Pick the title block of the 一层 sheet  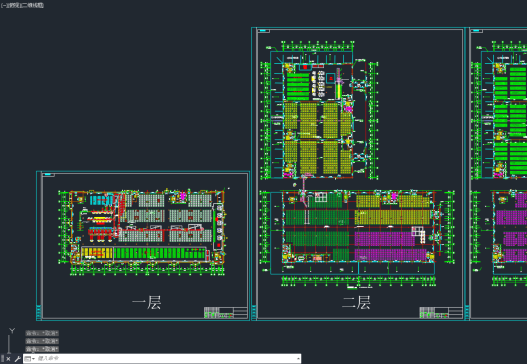[226, 312]
